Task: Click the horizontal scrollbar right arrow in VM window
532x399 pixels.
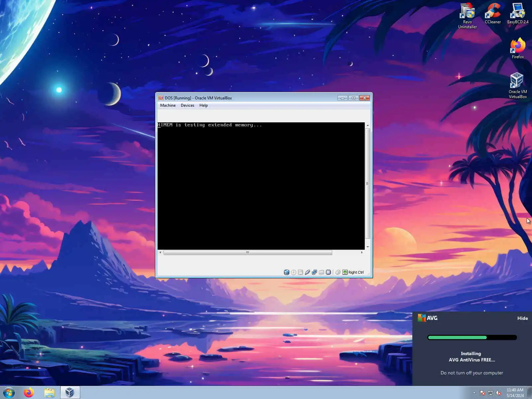Action: click(362, 252)
